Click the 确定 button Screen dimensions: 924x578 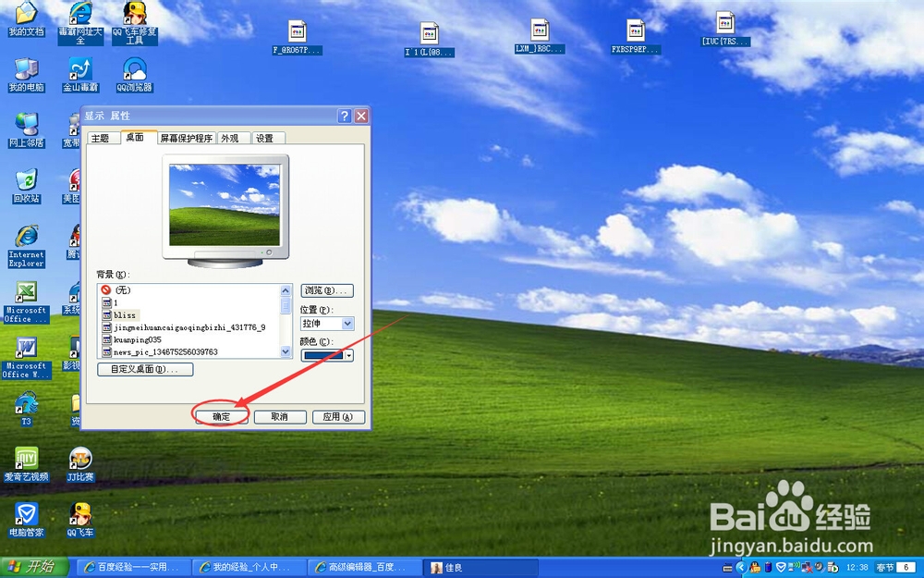221,417
